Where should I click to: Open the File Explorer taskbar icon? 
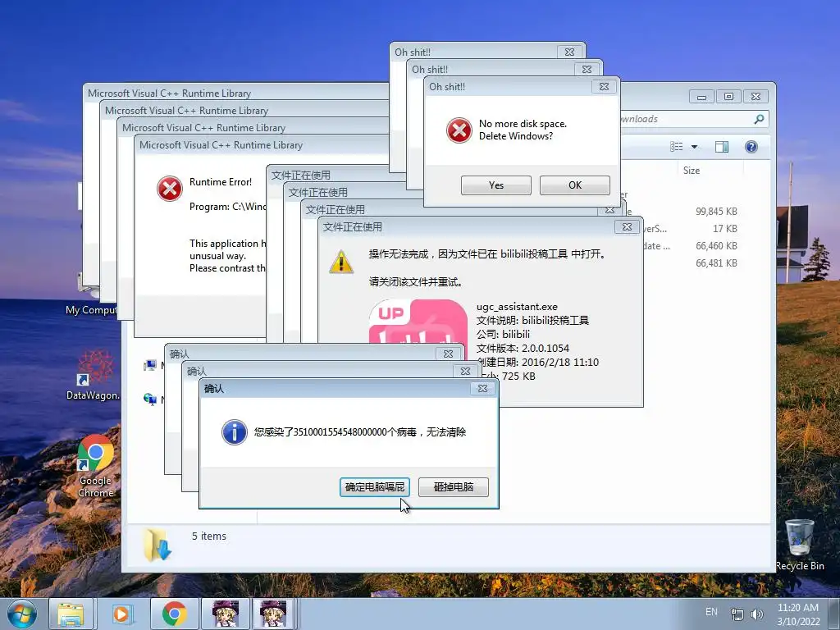coord(71,614)
